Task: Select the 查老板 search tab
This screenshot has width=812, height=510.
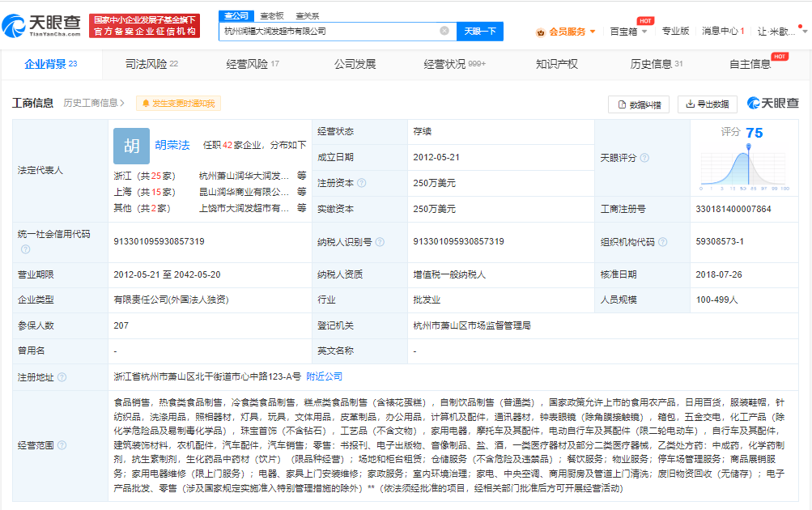Action: click(x=272, y=16)
